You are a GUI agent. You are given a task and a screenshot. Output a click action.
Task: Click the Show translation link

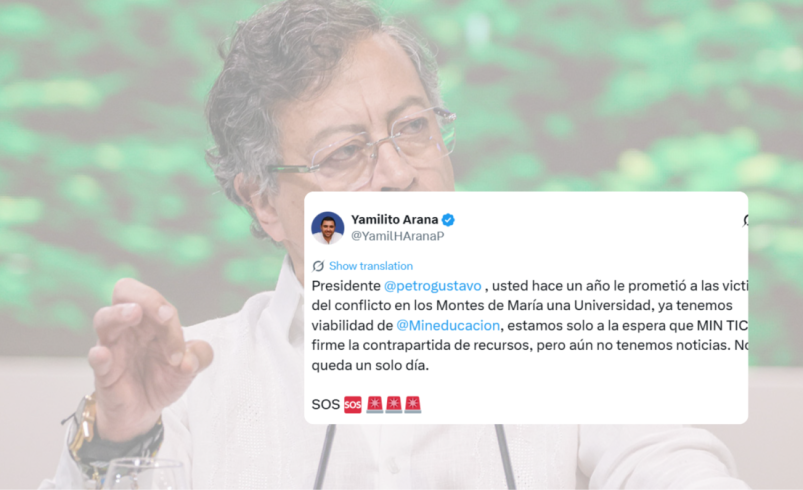pyautogui.click(x=371, y=266)
